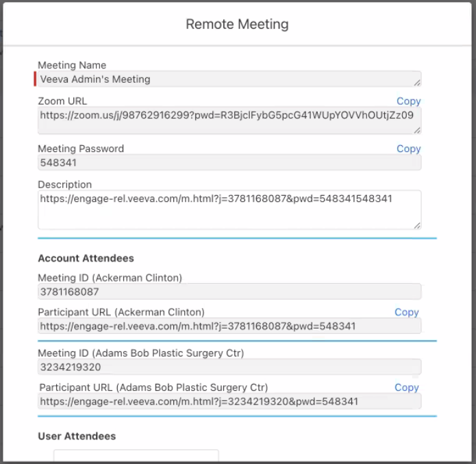Click the Description field label
The image size is (476, 464).
64,185
